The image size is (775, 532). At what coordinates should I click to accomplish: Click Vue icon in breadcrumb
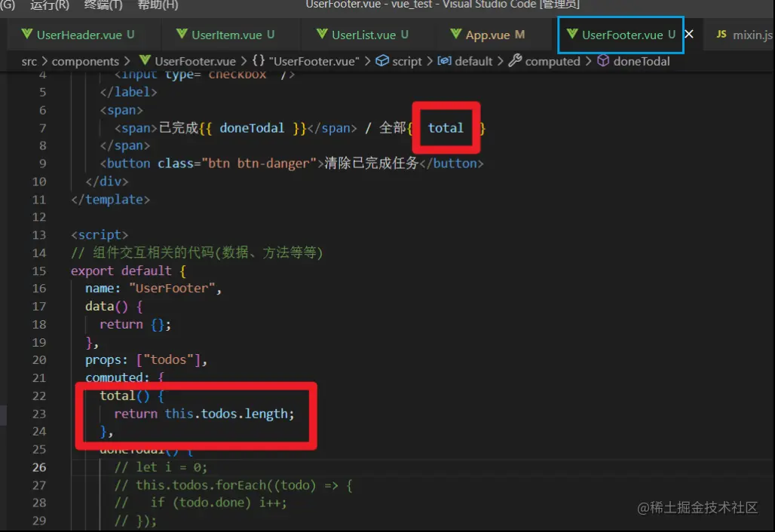[145, 60]
